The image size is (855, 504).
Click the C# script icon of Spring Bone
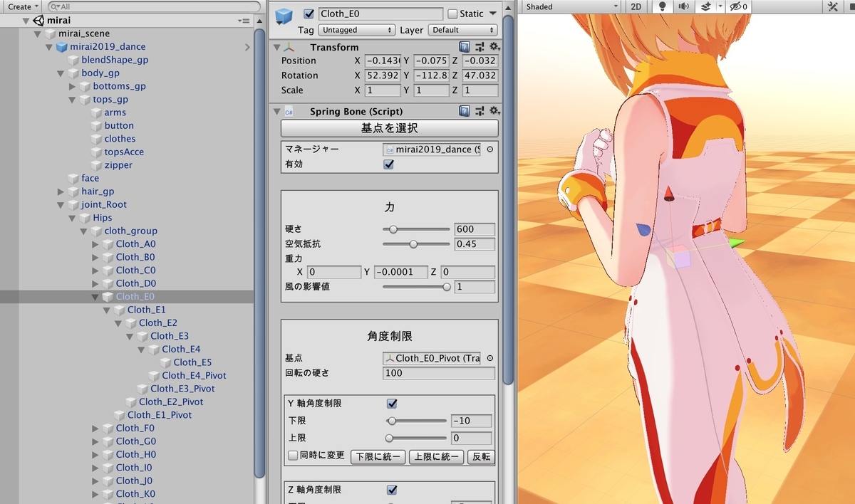pyautogui.click(x=289, y=112)
